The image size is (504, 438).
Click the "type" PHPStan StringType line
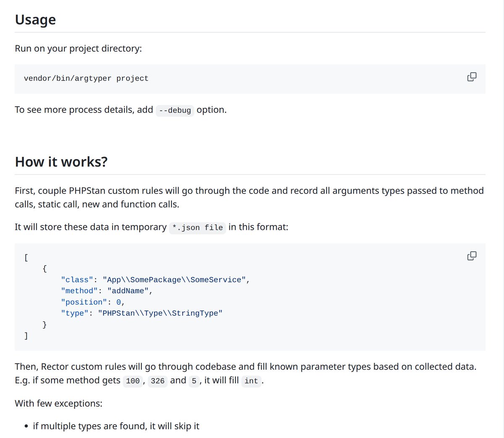click(142, 313)
